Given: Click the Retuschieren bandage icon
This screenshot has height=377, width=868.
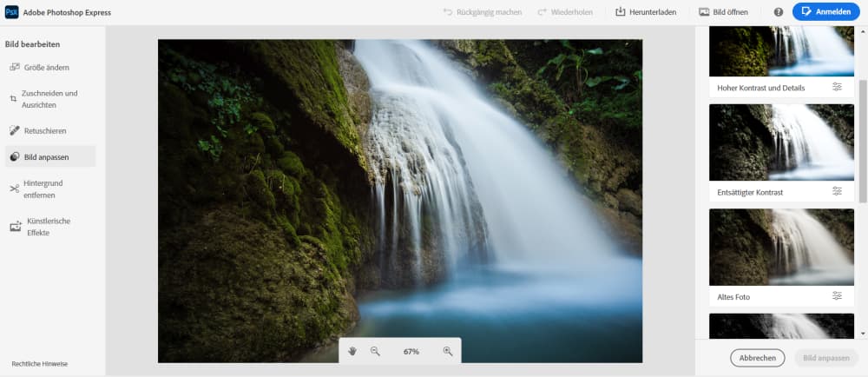Looking at the screenshot, I should (15, 130).
